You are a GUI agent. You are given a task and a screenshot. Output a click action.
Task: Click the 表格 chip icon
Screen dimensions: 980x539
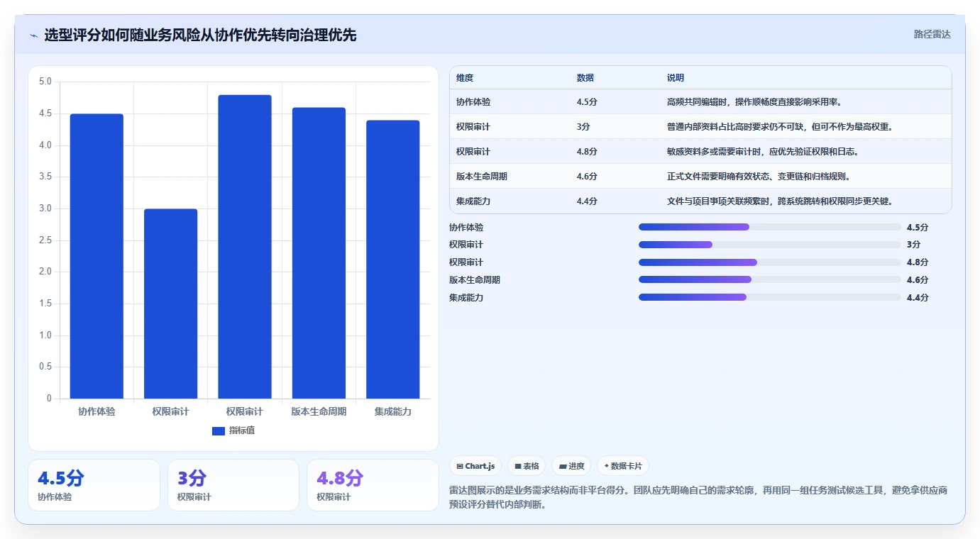(x=518, y=466)
